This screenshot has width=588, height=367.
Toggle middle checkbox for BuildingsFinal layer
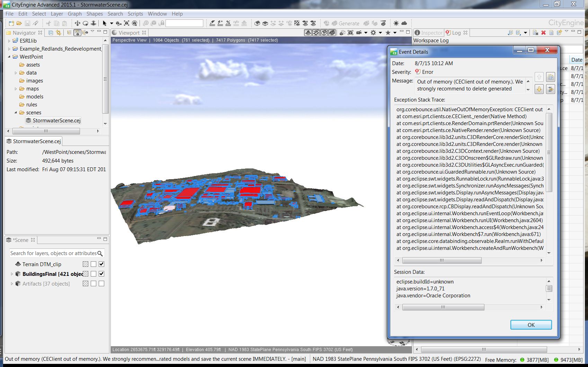(x=93, y=274)
